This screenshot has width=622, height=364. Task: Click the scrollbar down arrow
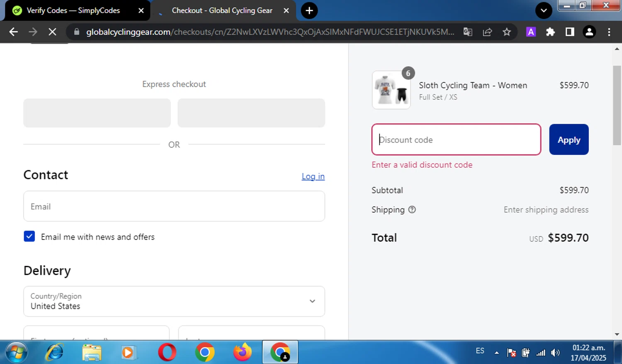[617, 335]
